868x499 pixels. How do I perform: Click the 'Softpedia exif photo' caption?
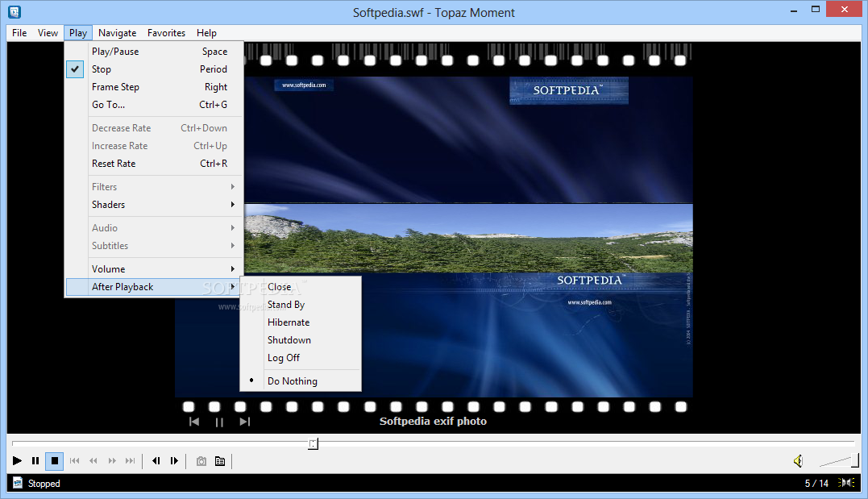pos(433,422)
